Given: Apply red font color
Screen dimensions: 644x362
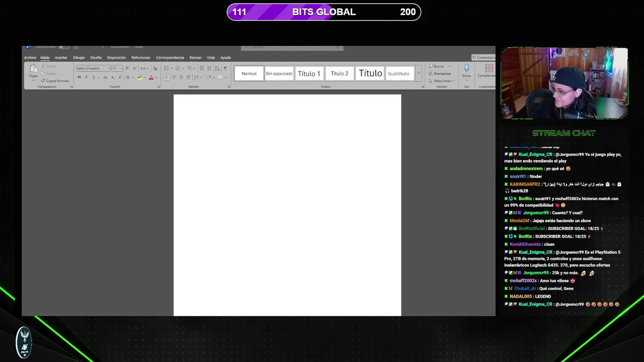Looking at the screenshot, I should pos(151,77).
